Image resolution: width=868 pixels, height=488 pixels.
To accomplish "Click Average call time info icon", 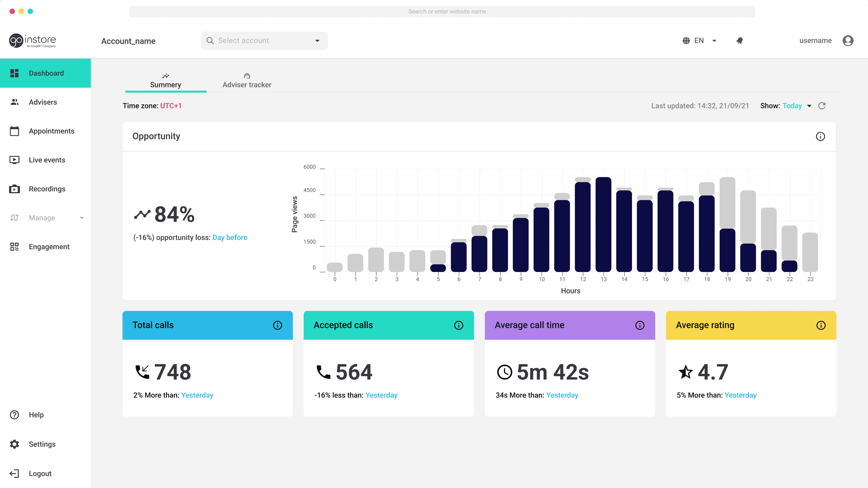I will click(640, 325).
